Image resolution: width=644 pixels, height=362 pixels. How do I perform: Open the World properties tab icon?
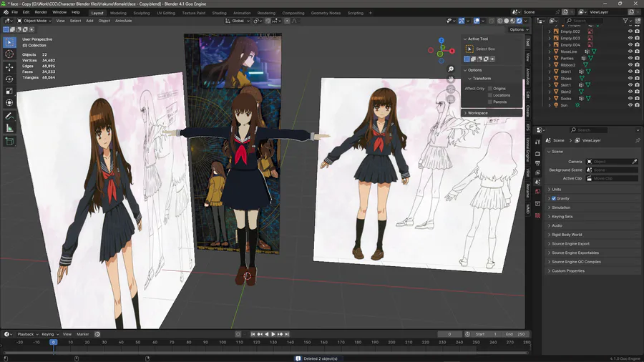[x=537, y=191]
